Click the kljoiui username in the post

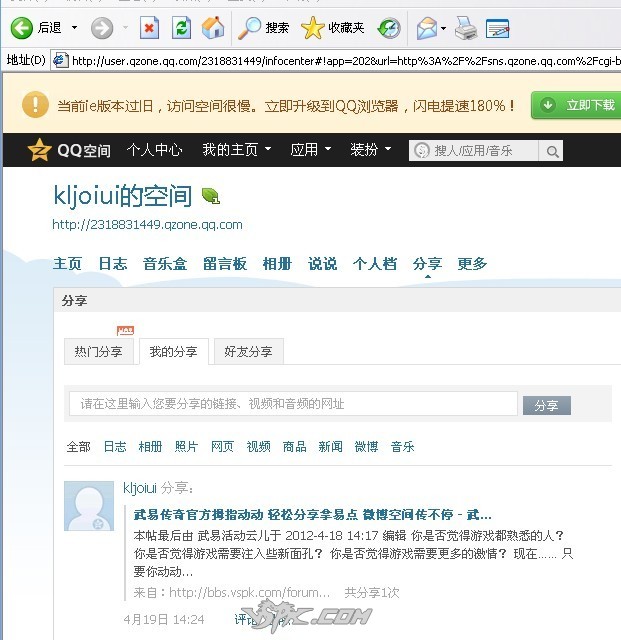pyautogui.click(x=140, y=488)
